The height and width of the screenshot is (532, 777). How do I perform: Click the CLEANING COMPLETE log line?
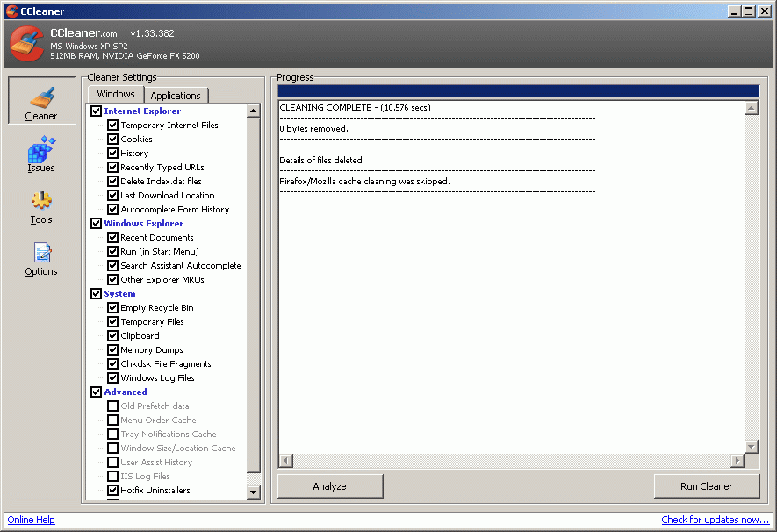point(356,107)
